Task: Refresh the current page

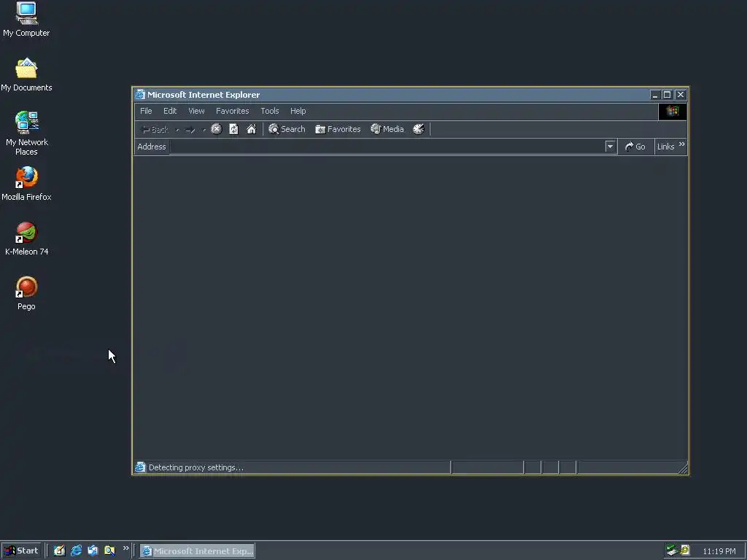Action: click(234, 129)
